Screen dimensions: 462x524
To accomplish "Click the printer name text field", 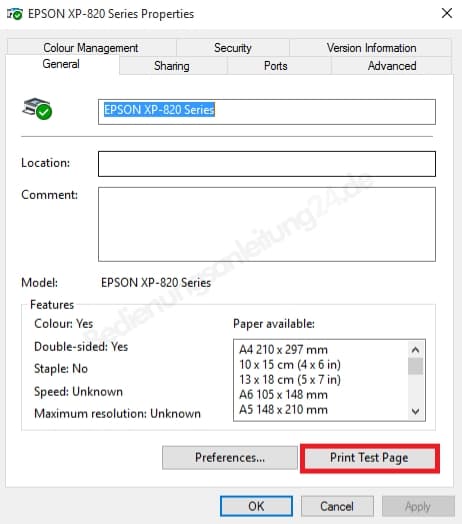I will coord(267,112).
